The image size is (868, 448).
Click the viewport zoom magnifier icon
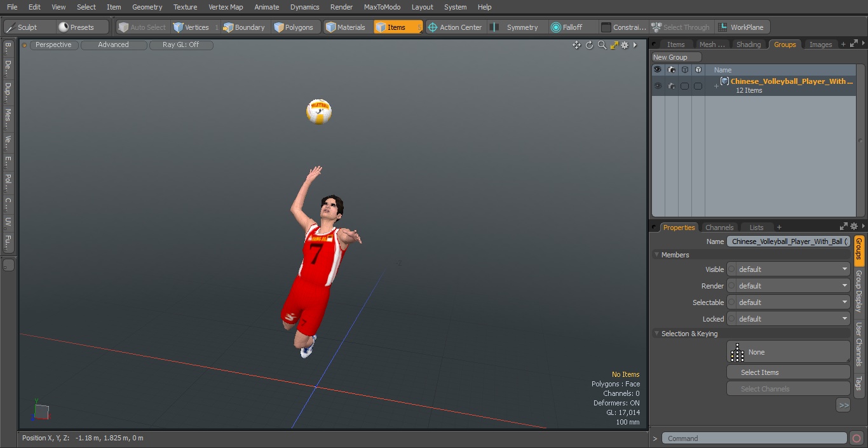click(x=602, y=45)
